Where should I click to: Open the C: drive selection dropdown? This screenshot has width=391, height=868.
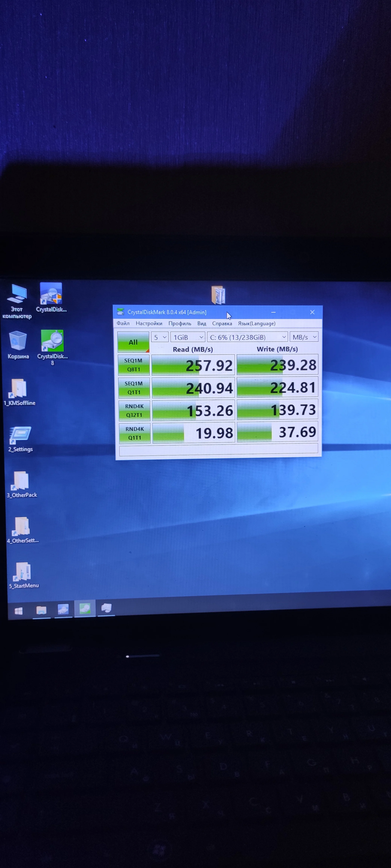247,337
